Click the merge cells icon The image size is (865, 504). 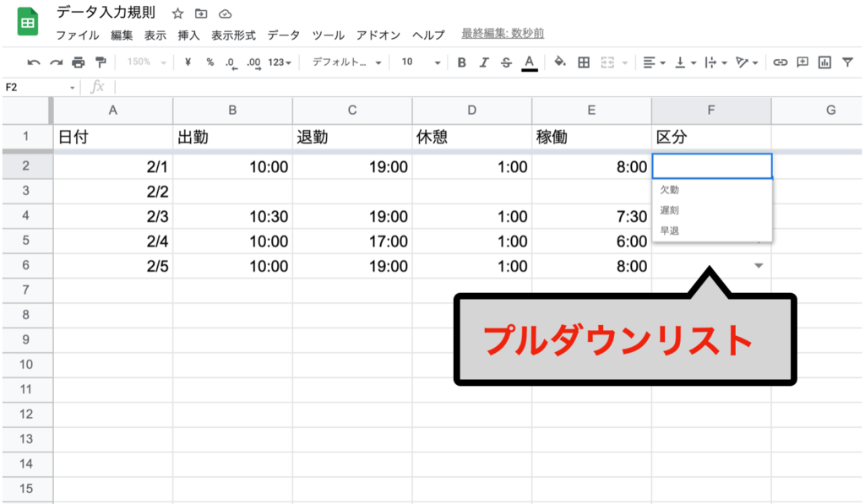click(607, 62)
